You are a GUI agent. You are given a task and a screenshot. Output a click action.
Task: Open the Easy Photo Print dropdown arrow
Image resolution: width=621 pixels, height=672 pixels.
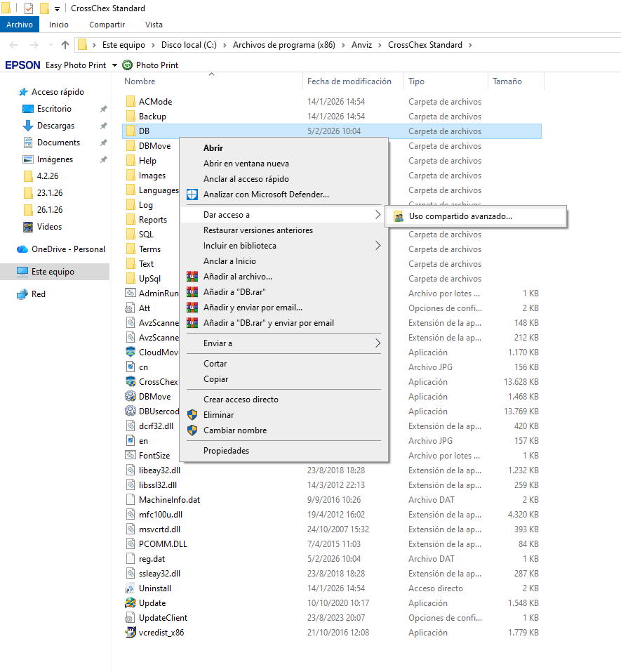coord(114,65)
